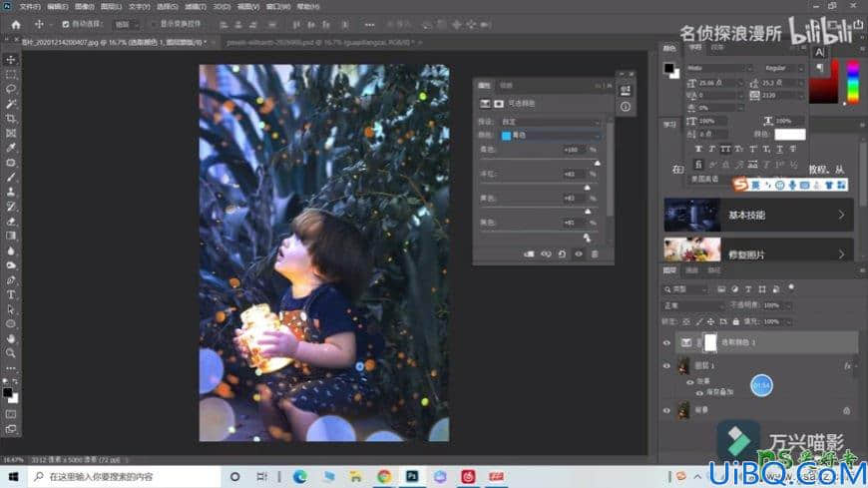This screenshot has height=488, width=868.
Task: Clip adjustment to layer in Properties panel
Action: [529, 253]
